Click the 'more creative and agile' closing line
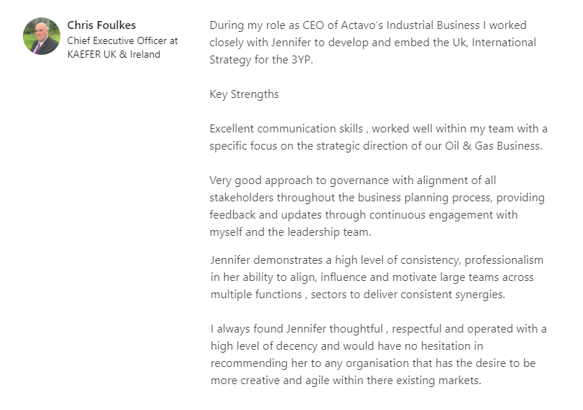 346,381
